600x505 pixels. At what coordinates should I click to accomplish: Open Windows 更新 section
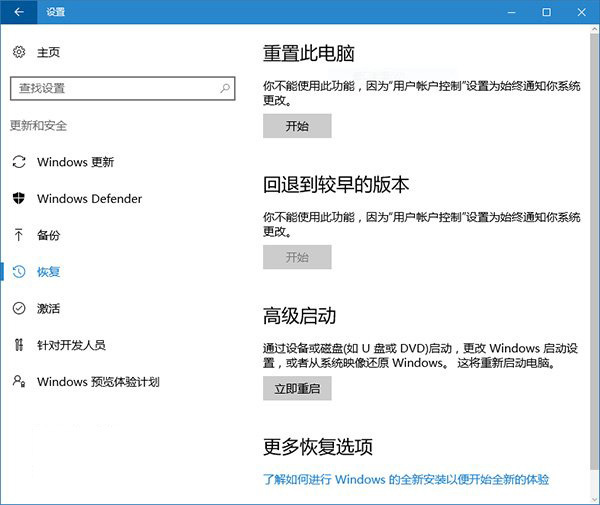pos(75,162)
